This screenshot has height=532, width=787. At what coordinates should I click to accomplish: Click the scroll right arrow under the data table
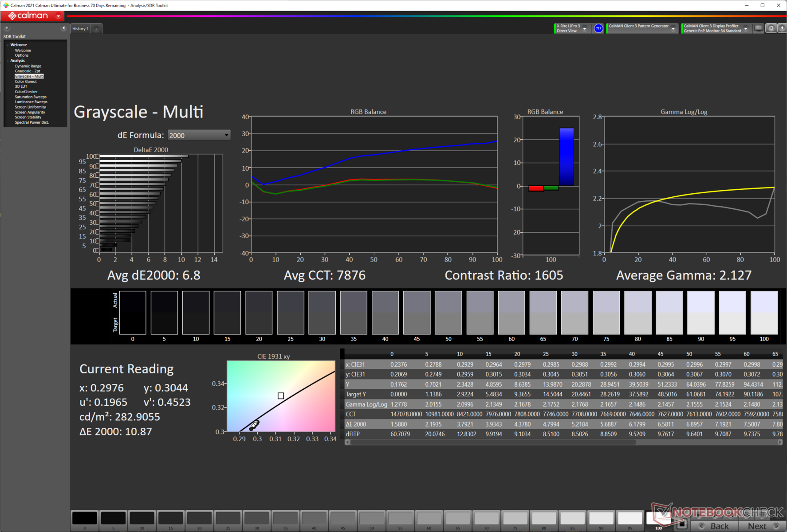pos(780,442)
